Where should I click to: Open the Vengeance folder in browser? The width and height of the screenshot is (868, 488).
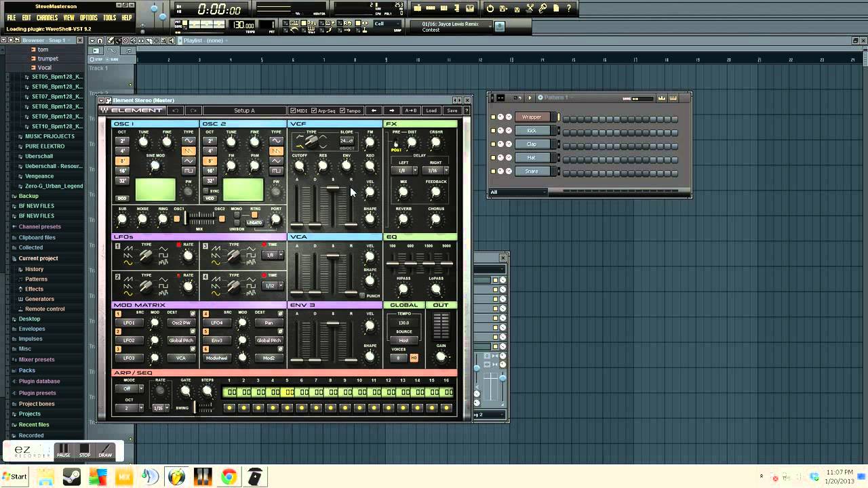[39, 176]
